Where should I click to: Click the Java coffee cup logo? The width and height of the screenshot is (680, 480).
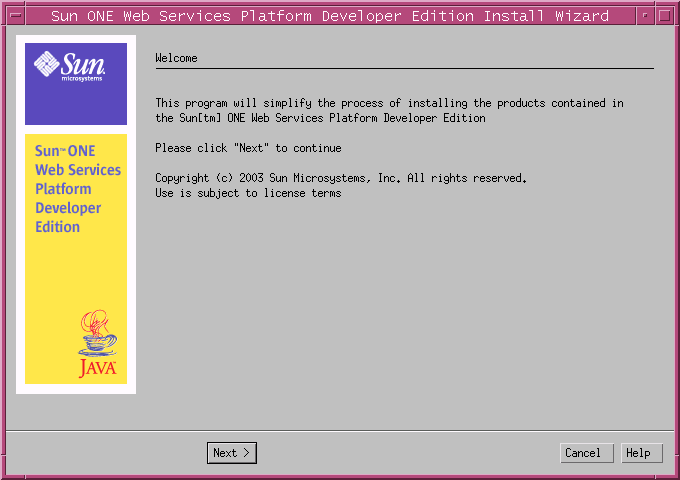98,343
